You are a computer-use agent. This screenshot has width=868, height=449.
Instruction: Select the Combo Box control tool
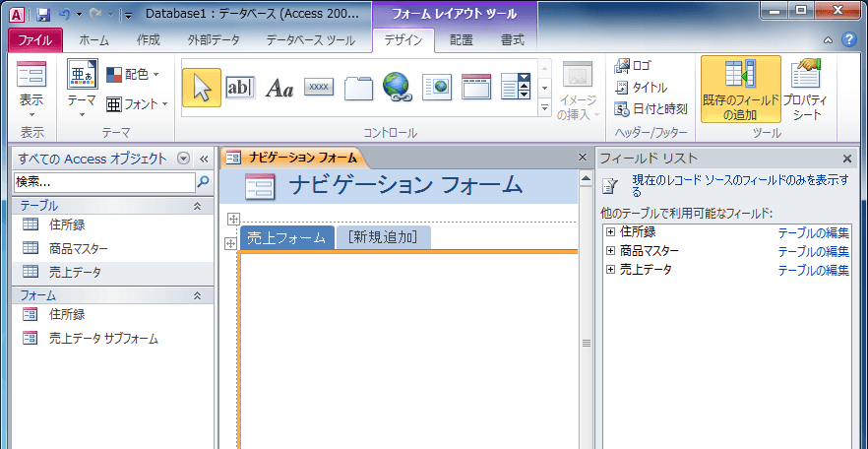(516, 87)
